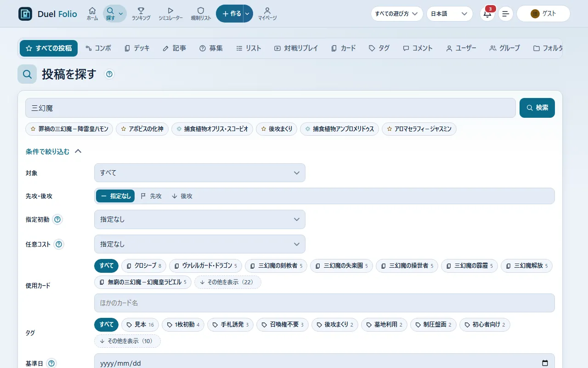588x368 pixels.
Task: Select 指定なし for 先攻・後攻
Action: pyautogui.click(x=115, y=196)
